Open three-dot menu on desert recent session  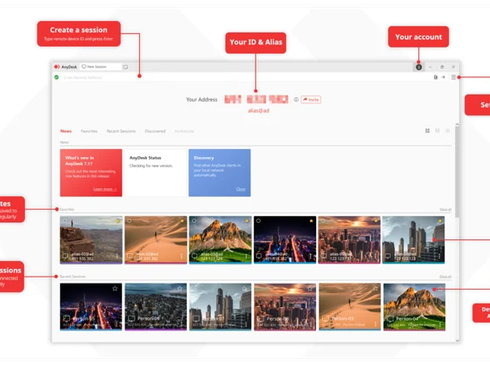(x=376, y=324)
